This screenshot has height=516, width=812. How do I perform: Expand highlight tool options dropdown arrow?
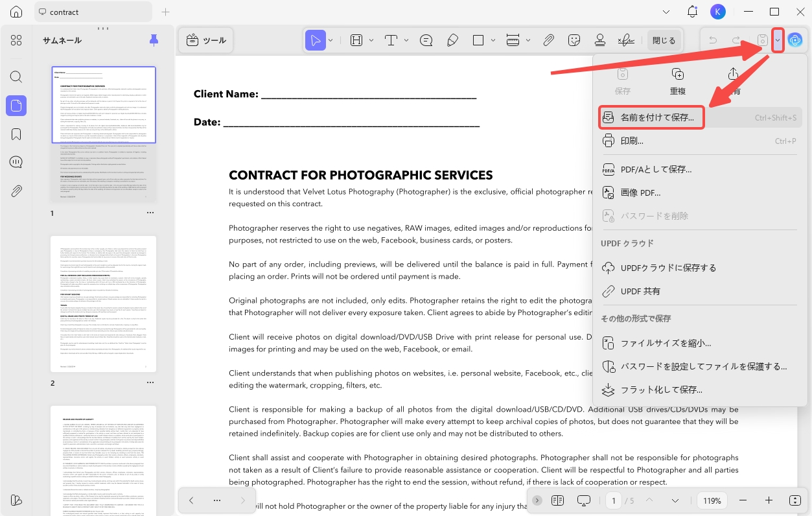[371, 40]
